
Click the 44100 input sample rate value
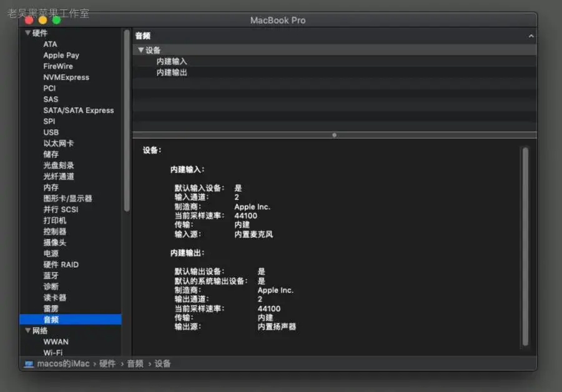[246, 216]
